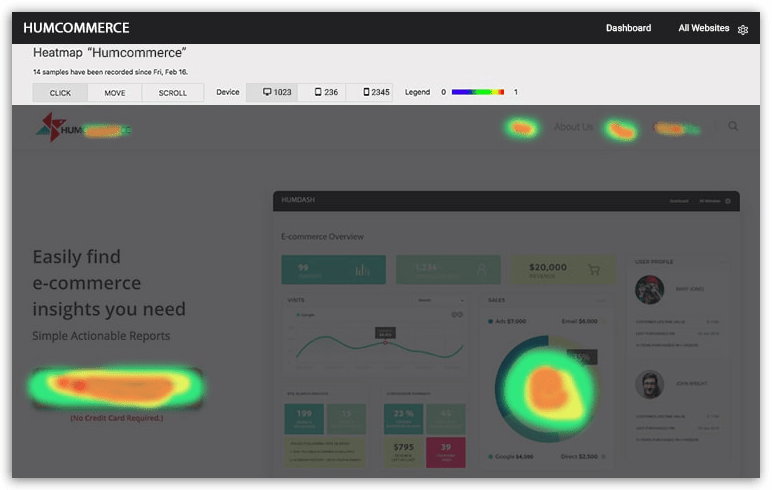Select tablet device with 236 samples

point(326,92)
